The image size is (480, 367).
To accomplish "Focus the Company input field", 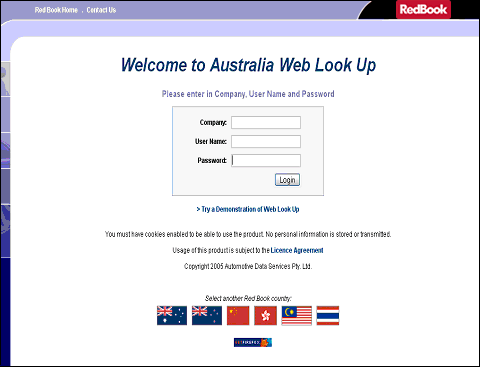I will click(x=266, y=122).
